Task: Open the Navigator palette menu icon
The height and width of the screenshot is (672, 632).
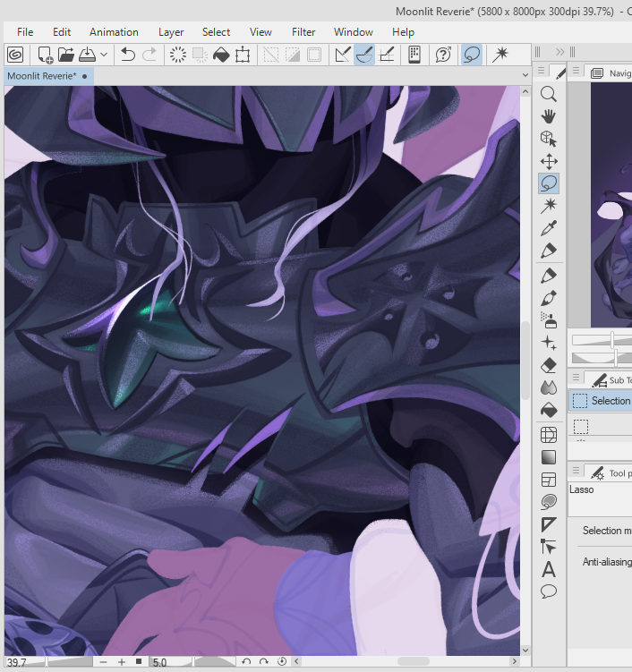Action: pyautogui.click(x=576, y=71)
